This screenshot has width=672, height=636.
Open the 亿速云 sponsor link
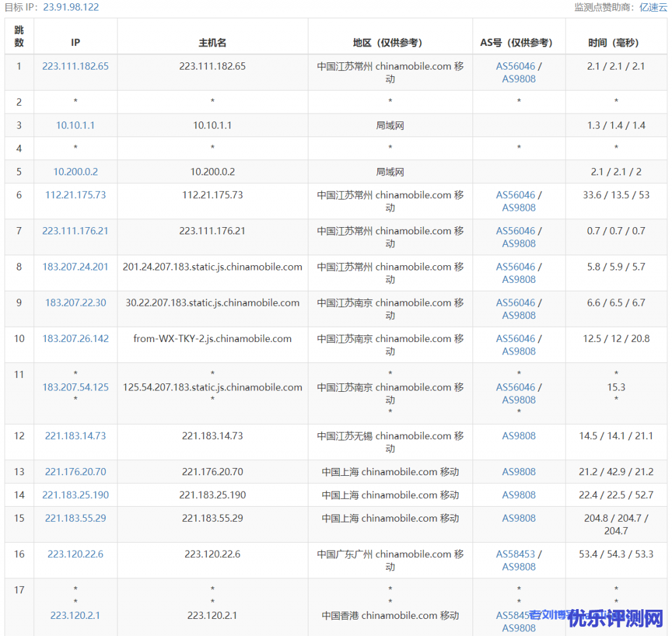653,7
